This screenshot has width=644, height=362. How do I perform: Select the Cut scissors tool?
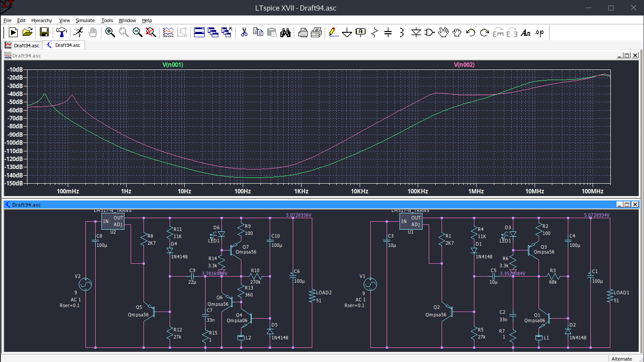click(244, 32)
